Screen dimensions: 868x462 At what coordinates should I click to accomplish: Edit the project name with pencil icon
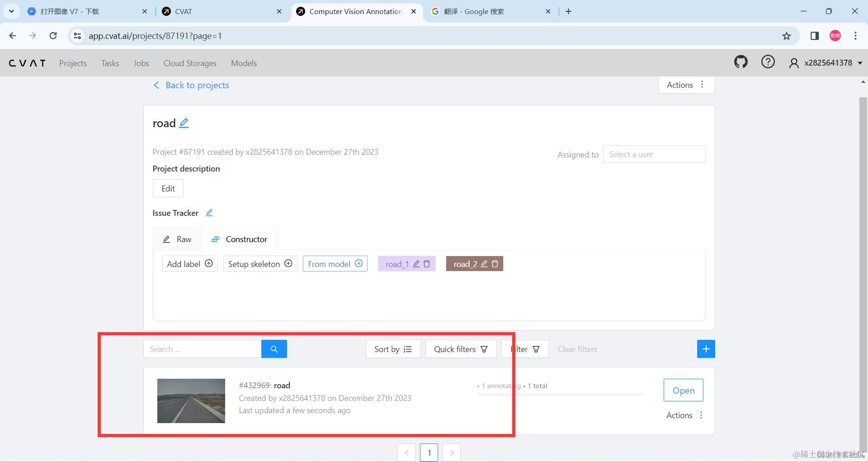[184, 123]
